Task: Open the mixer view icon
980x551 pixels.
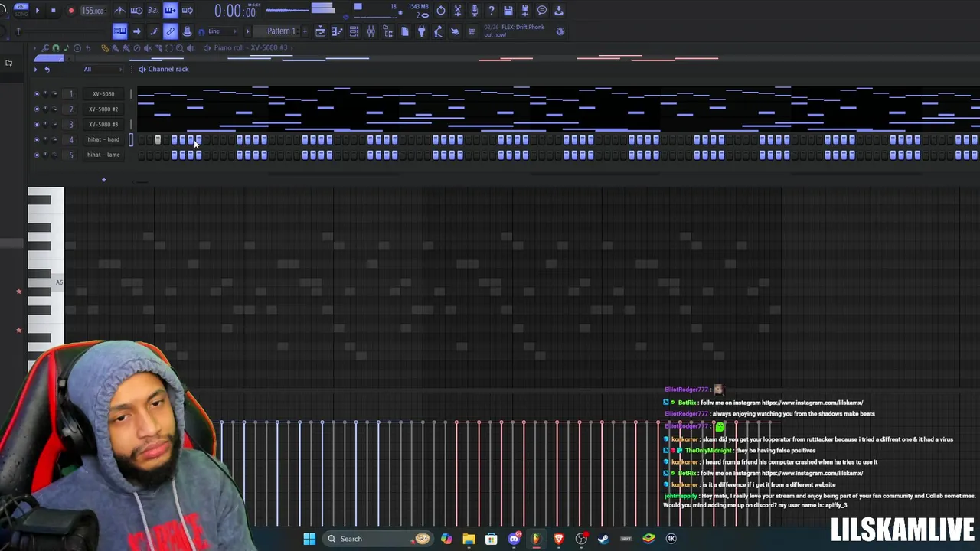Action: 371,31
